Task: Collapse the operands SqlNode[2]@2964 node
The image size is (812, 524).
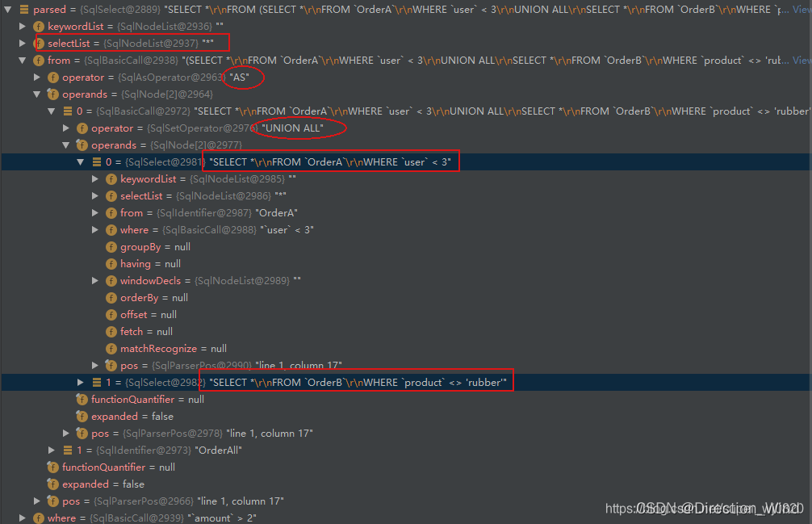Action: [37, 94]
